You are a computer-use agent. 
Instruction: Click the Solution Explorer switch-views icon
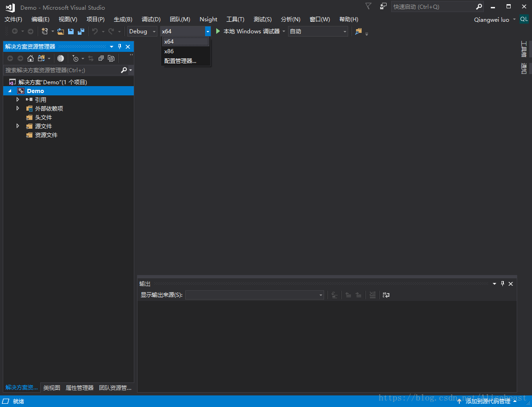41,58
